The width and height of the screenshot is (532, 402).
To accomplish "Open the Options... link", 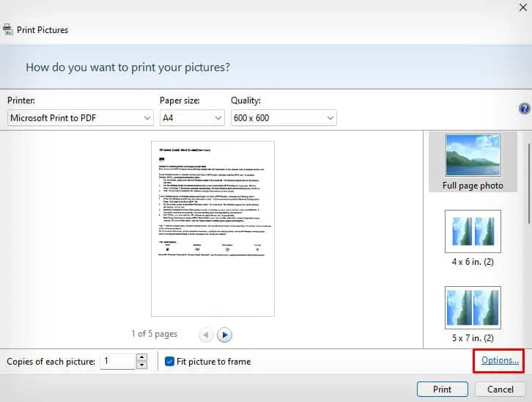I will pos(500,360).
